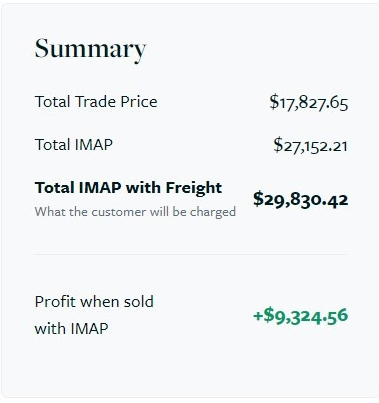Click the plus sign before the green amount
The image size is (379, 403).
click(x=258, y=316)
